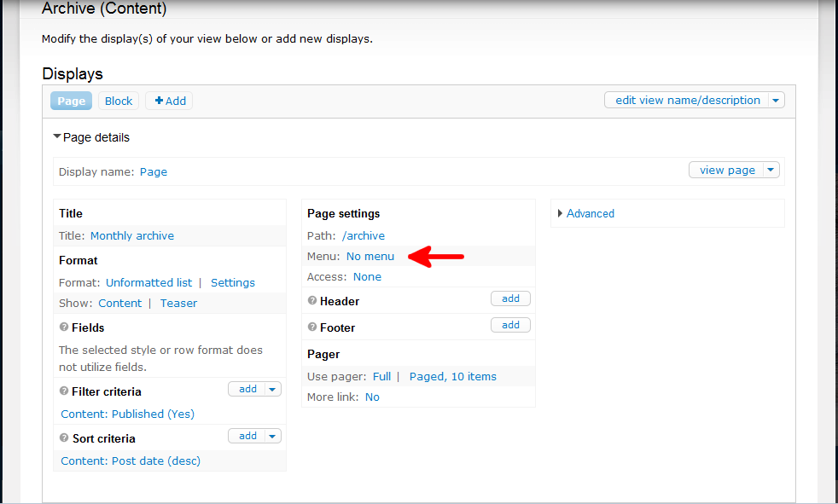Image resolution: width=838 pixels, height=504 pixels.
Task: Open the Sort criteria add dropdown arrow
Action: pyautogui.click(x=272, y=436)
